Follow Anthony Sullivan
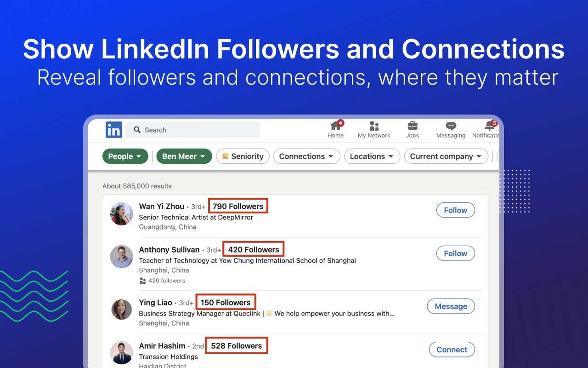The width and height of the screenshot is (588, 368). tap(455, 253)
